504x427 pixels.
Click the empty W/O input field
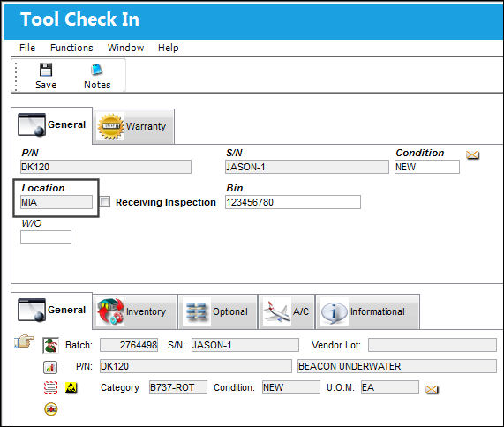point(46,237)
